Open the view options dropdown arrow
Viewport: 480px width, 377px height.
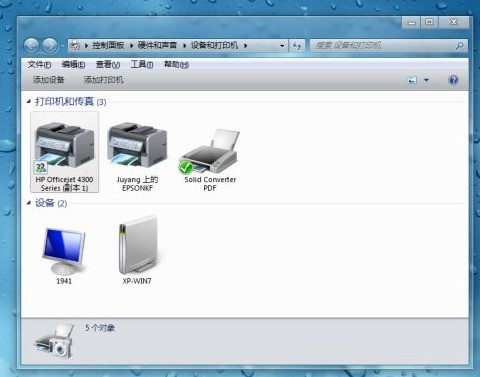426,80
